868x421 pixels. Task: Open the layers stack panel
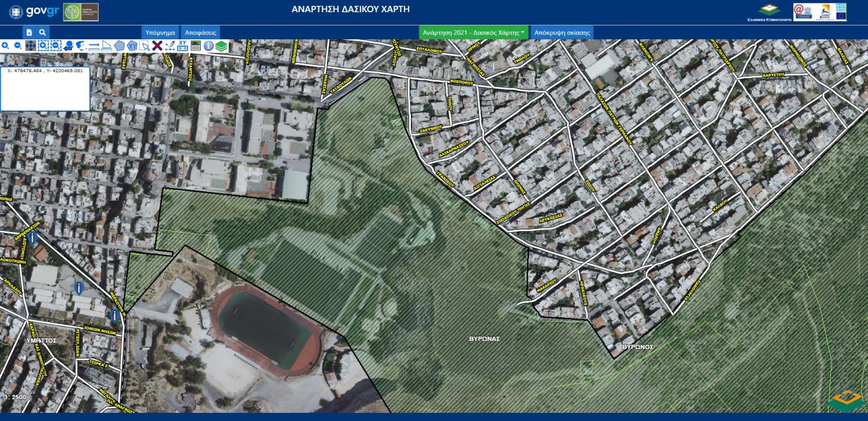pyautogui.click(x=221, y=46)
